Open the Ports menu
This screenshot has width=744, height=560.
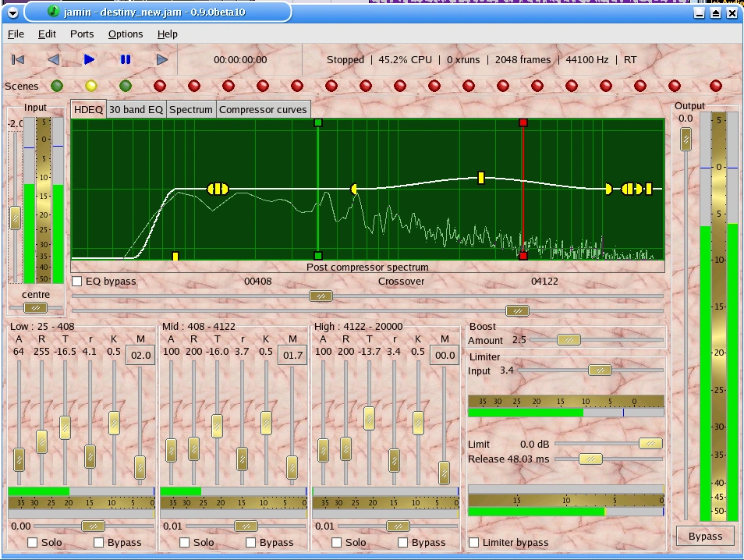click(x=82, y=34)
